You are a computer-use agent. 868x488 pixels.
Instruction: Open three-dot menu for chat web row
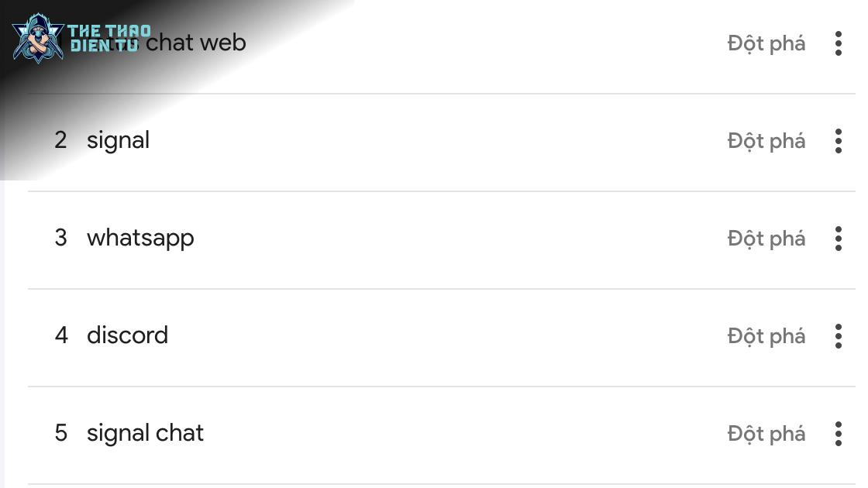tap(838, 43)
